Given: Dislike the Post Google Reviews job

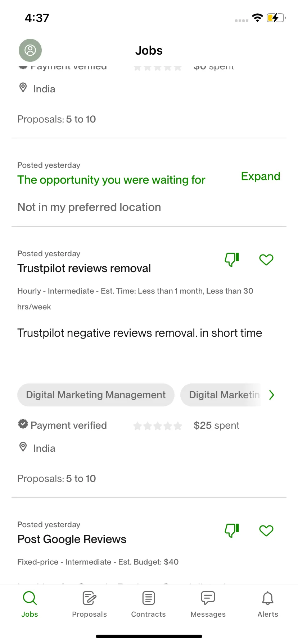Looking at the screenshot, I should [x=232, y=530].
